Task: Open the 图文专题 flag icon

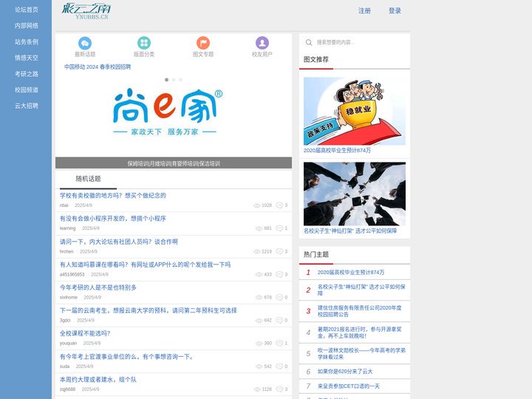Action: click(x=203, y=43)
